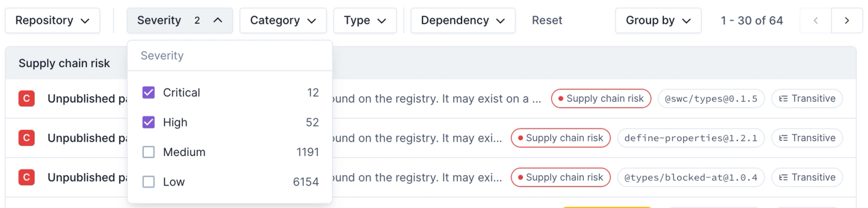Expand the Category filter dropdown
Screen dimensions: 868x208
283,21
